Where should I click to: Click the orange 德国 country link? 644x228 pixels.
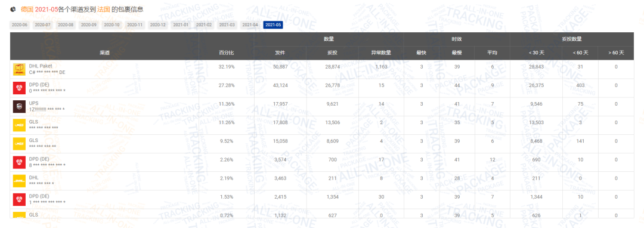click(27, 8)
